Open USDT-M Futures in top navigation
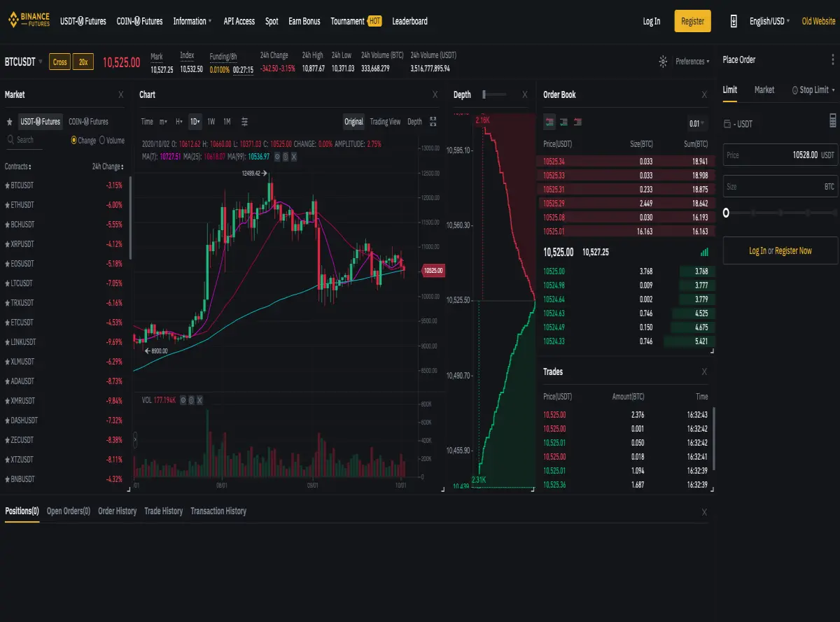840x622 pixels. pos(83,21)
